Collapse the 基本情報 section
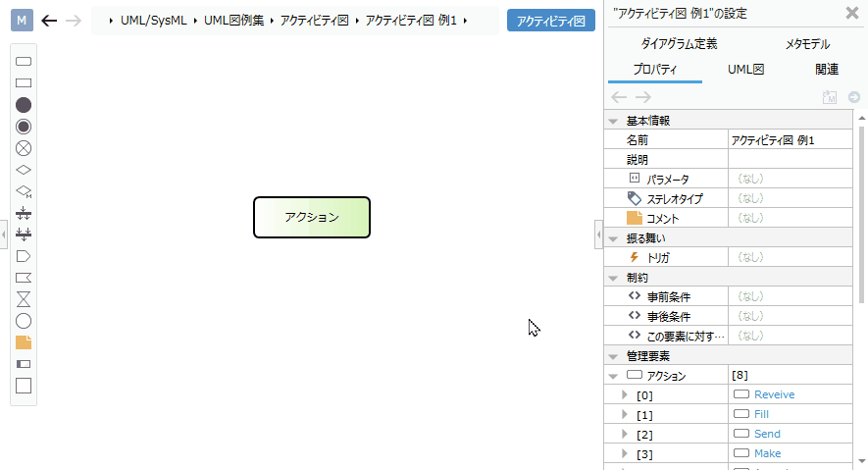This screenshot has width=868, height=470. (x=613, y=121)
